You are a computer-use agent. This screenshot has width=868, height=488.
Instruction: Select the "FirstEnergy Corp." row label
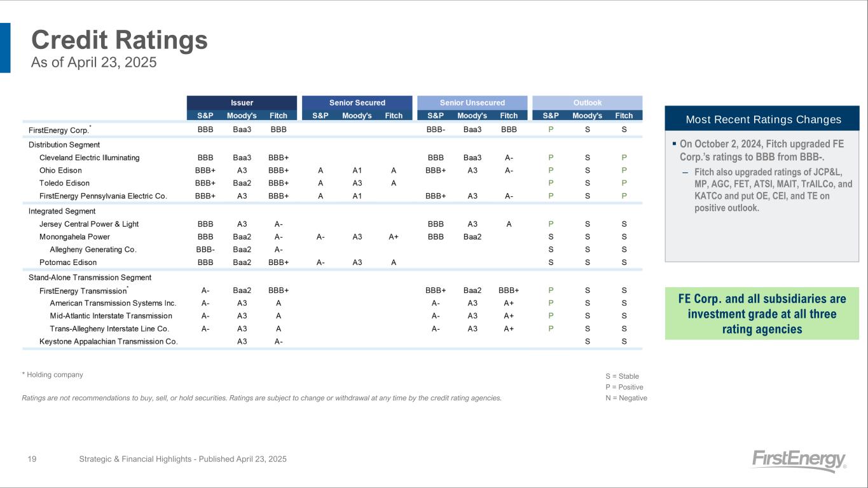pyautogui.click(x=60, y=130)
